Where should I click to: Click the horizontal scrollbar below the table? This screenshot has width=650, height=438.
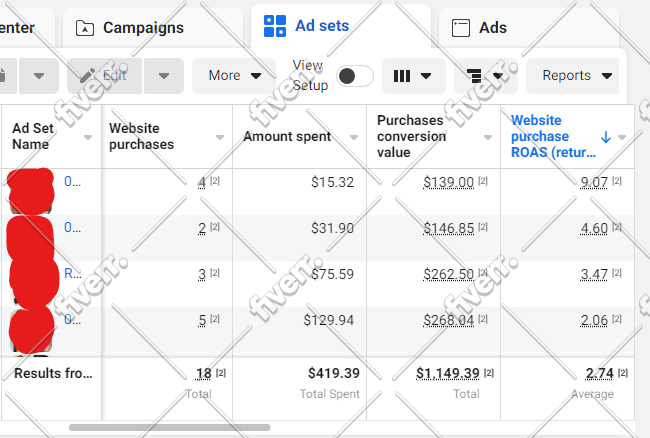[170, 427]
